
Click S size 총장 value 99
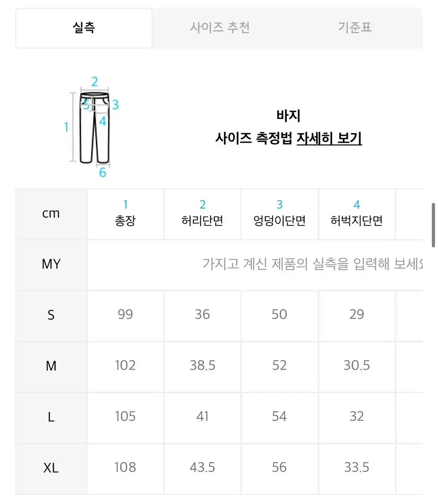[125, 315]
